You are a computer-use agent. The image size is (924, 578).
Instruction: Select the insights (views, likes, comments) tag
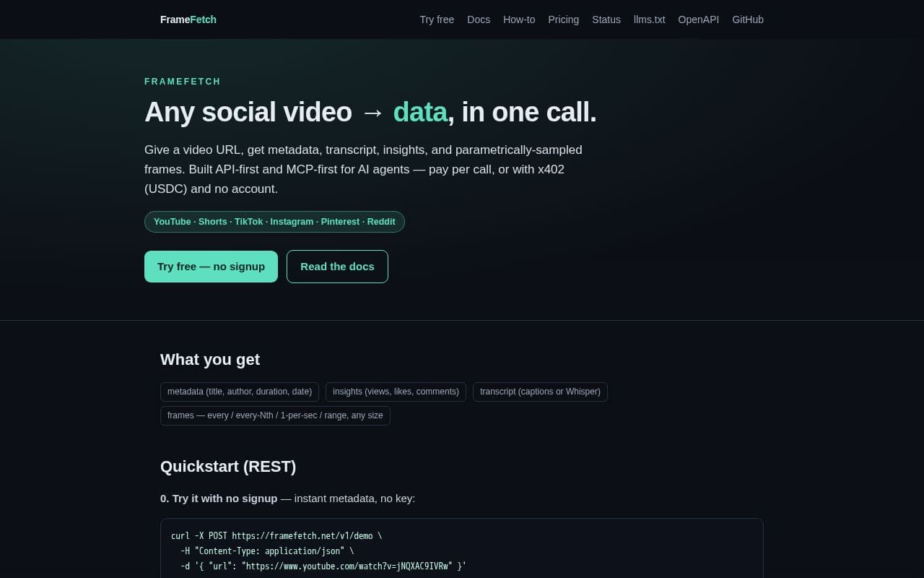pyautogui.click(x=396, y=392)
